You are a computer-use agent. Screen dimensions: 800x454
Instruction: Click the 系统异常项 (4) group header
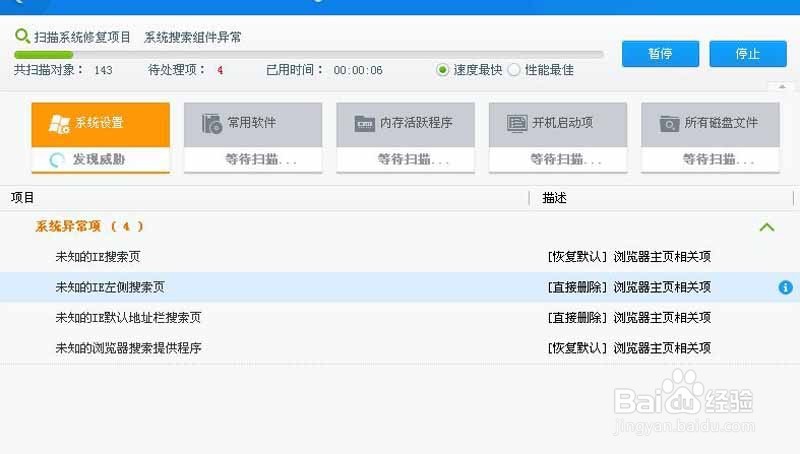89,226
